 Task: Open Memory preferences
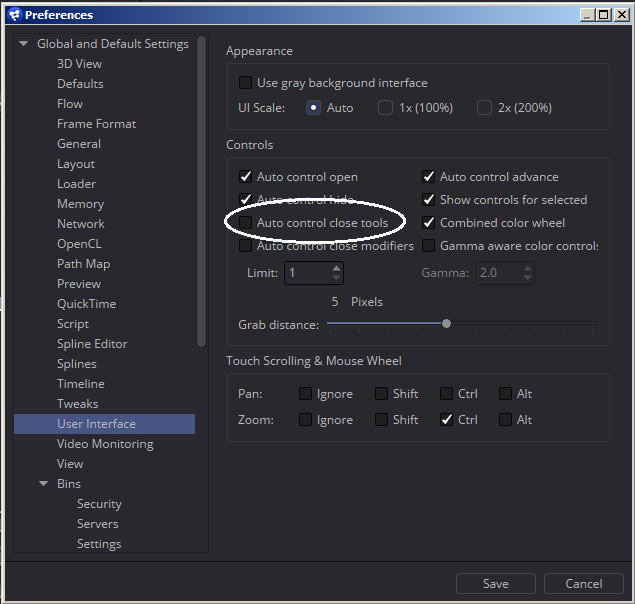point(81,204)
